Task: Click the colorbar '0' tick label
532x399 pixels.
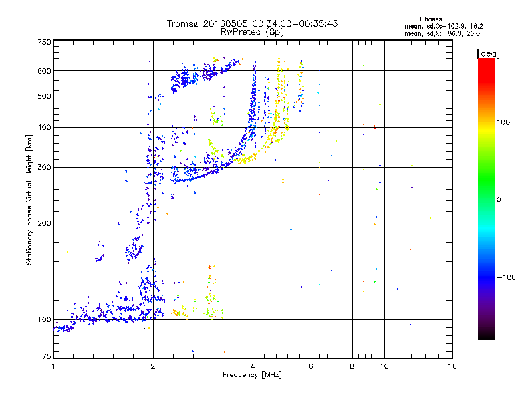Action: point(499,200)
